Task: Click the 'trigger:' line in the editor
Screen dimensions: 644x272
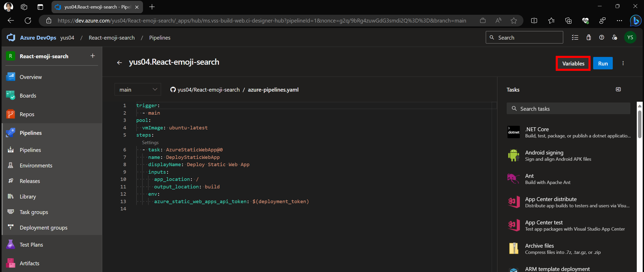Action: point(148,105)
